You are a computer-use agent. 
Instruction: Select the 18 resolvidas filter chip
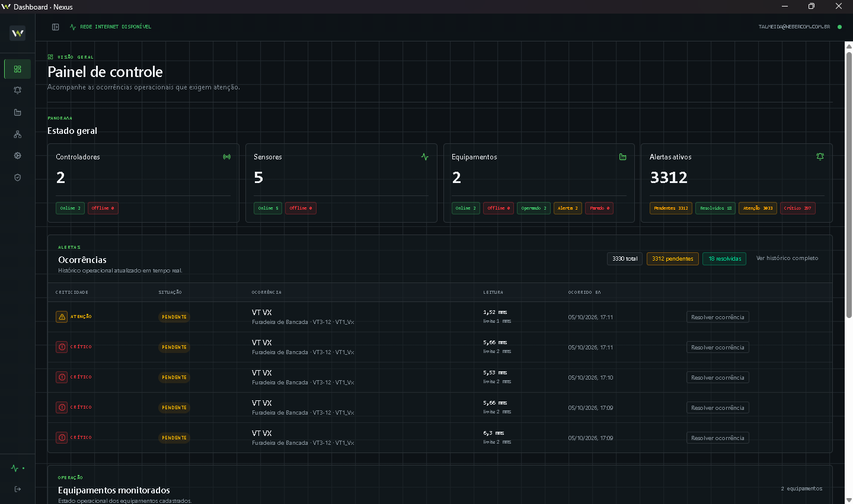725,259
